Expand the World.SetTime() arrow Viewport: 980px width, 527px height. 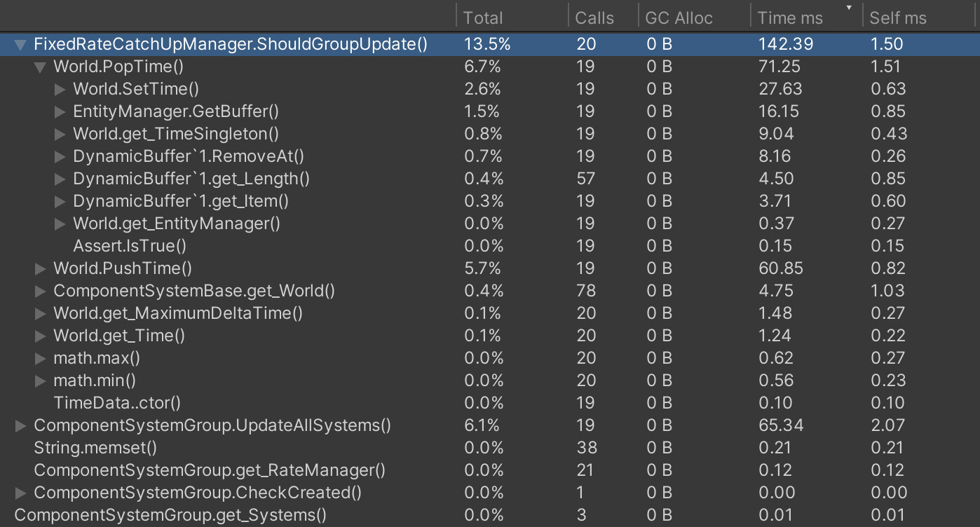(60, 90)
